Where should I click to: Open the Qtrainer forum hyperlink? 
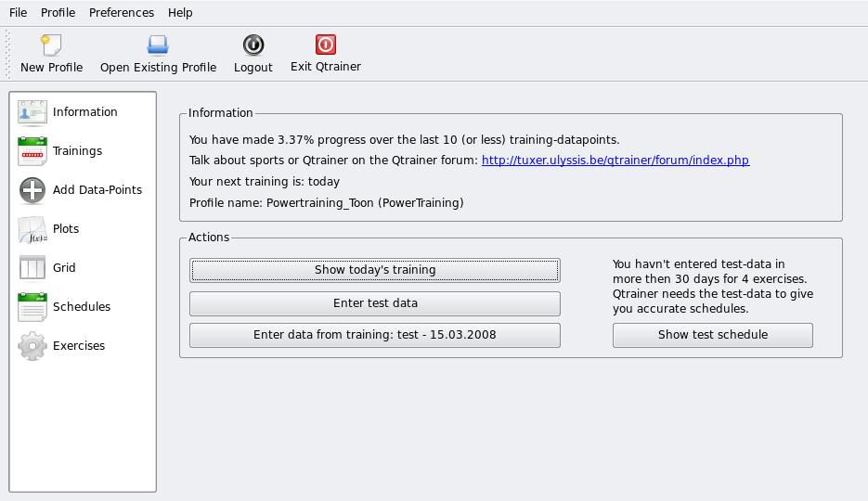(x=615, y=161)
